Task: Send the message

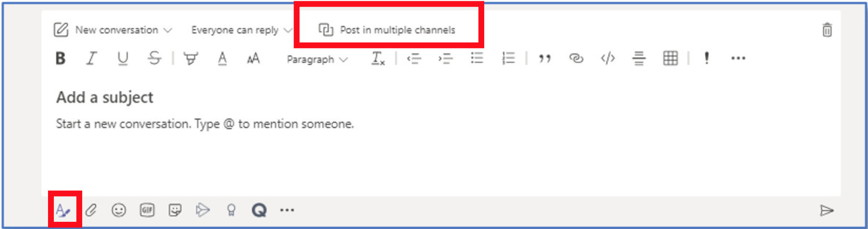Action: (826, 210)
